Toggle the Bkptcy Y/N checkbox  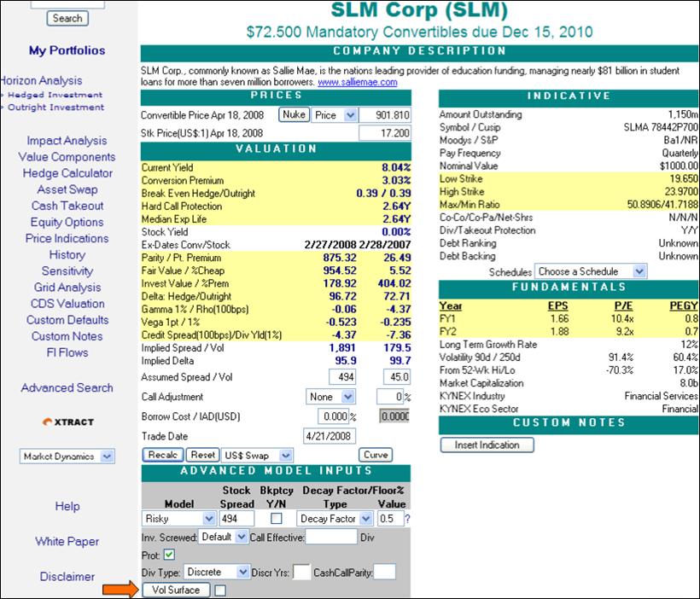[x=277, y=518]
